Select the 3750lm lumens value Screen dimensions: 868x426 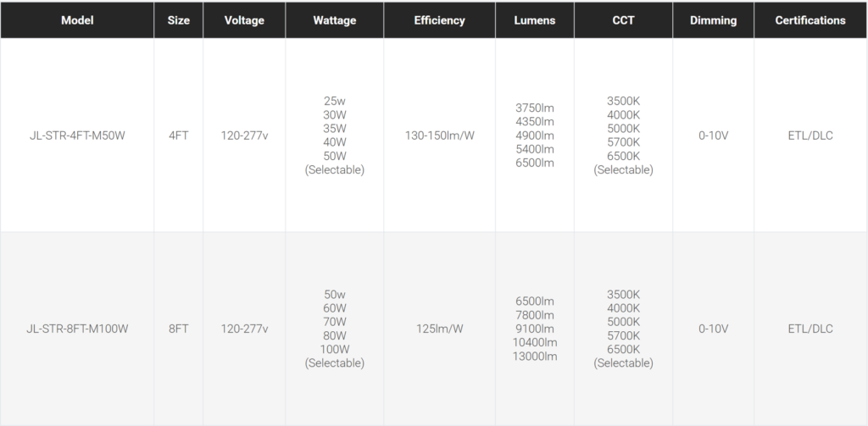535,108
